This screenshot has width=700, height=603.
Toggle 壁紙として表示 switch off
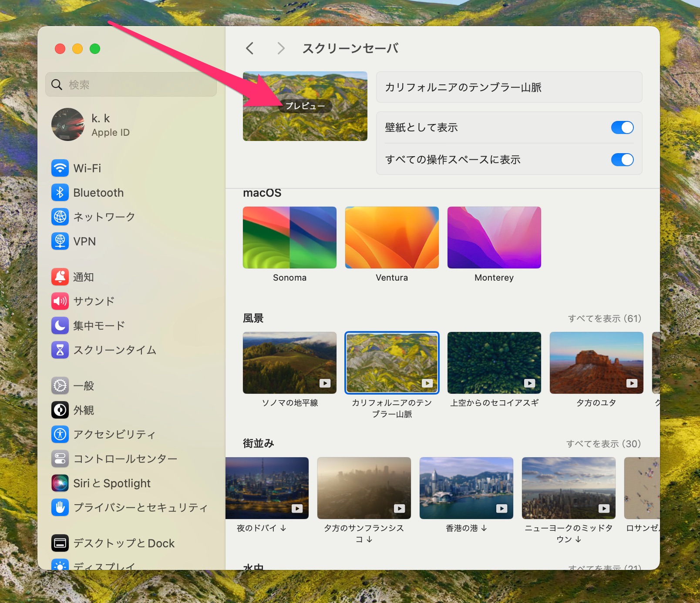pyautogui.click(x=622, y=127)
